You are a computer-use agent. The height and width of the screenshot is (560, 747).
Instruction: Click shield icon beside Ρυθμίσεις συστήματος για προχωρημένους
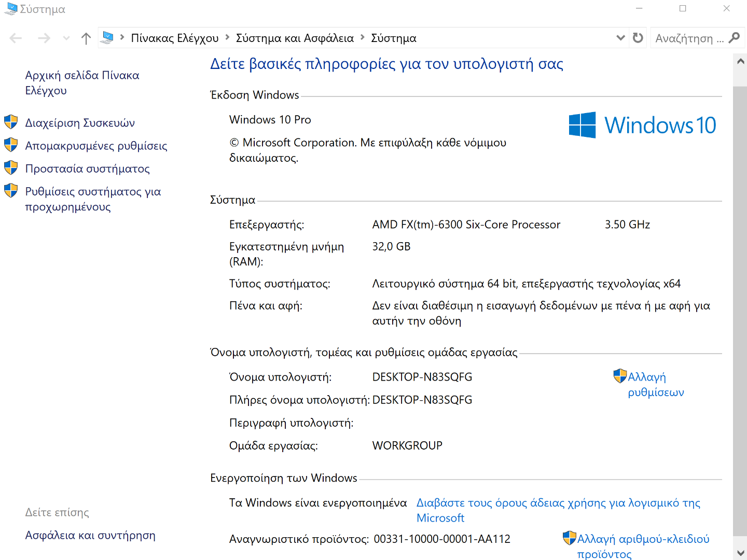(x=11, y=191)
